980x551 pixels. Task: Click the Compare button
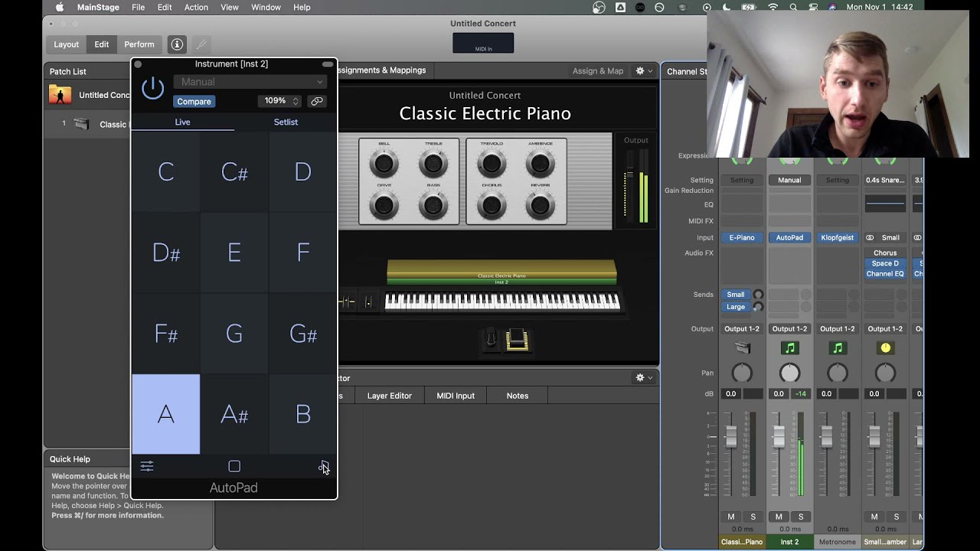(194, 101)
